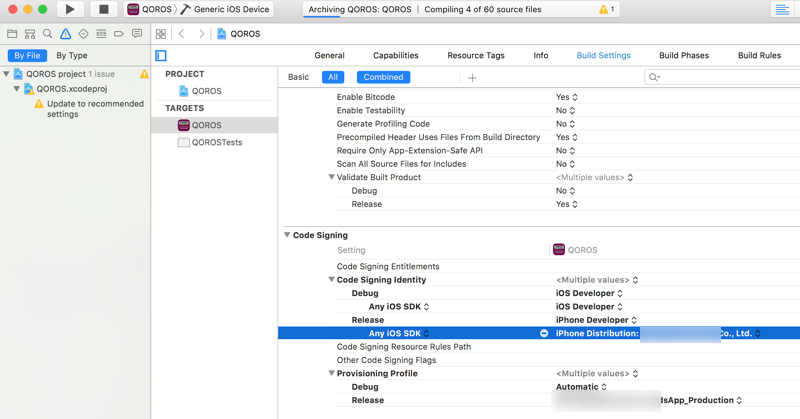Hide the project and targets list sidebar

tap(161, 56)
